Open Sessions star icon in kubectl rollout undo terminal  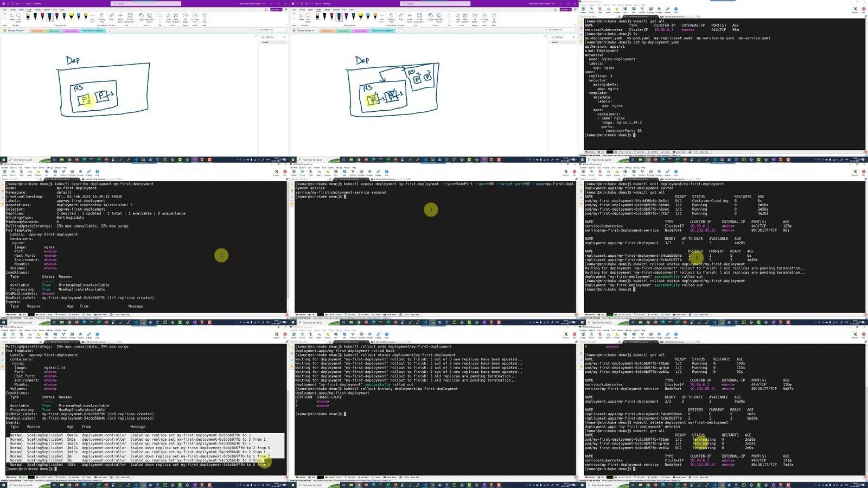point(327,335)
